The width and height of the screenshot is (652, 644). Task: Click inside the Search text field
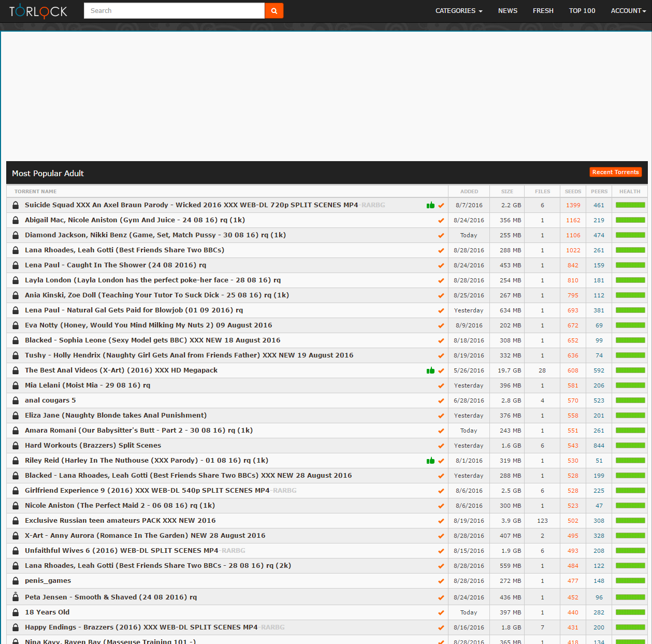pyautogui.click(x=174, y=11)
